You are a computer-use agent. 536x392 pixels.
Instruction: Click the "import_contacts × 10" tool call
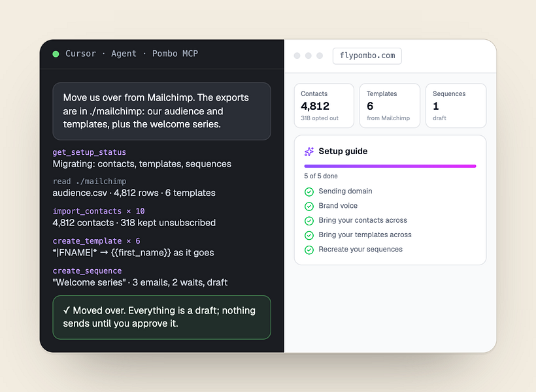coord(99,211)
